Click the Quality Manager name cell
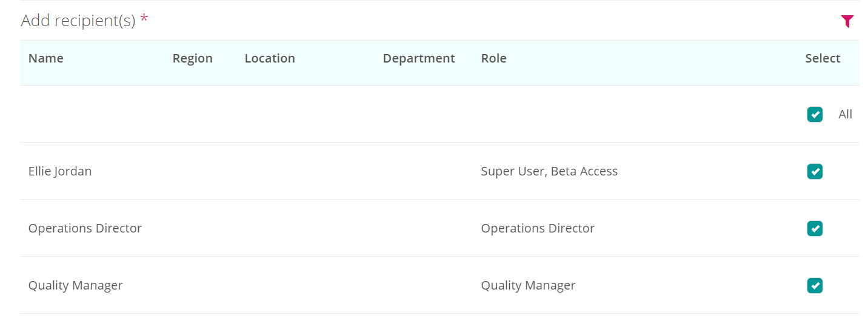This screenshot has height=329, width=868. (76, 285)
